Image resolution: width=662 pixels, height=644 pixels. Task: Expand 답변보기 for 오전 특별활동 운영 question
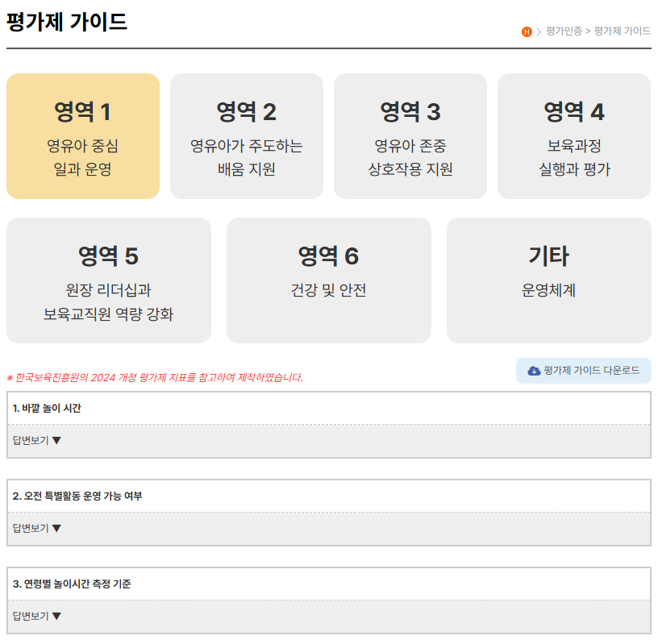[x=37, y=529]
